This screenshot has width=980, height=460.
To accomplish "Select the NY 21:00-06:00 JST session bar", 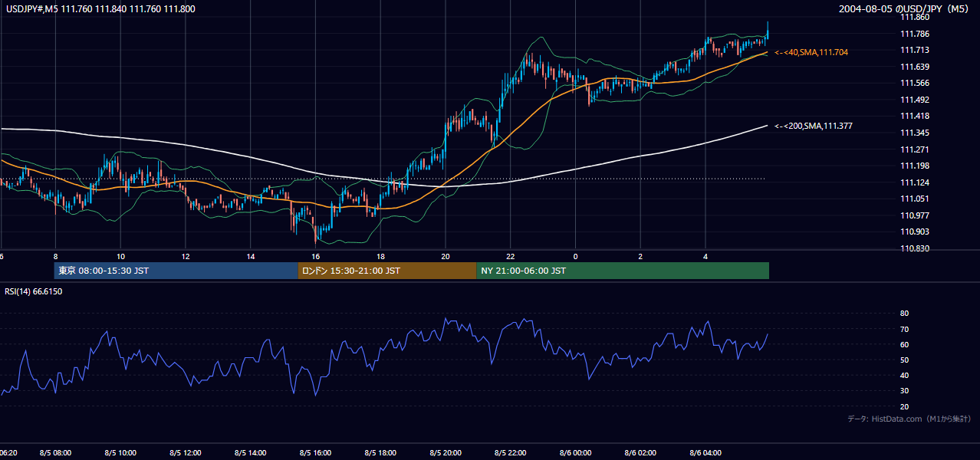I will [623, 271].
